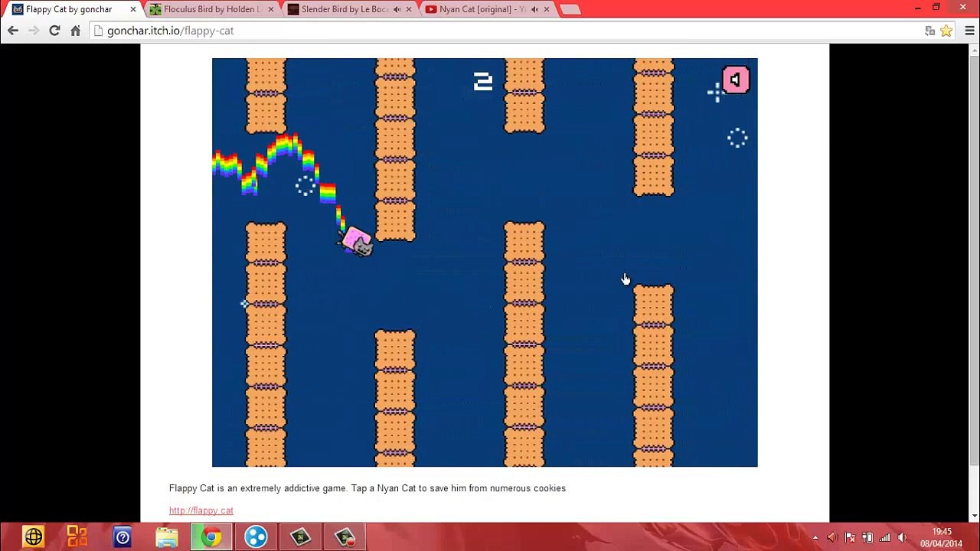Click the score number 2 in the game
980x551 pixels.
click(x=482, y=81)
